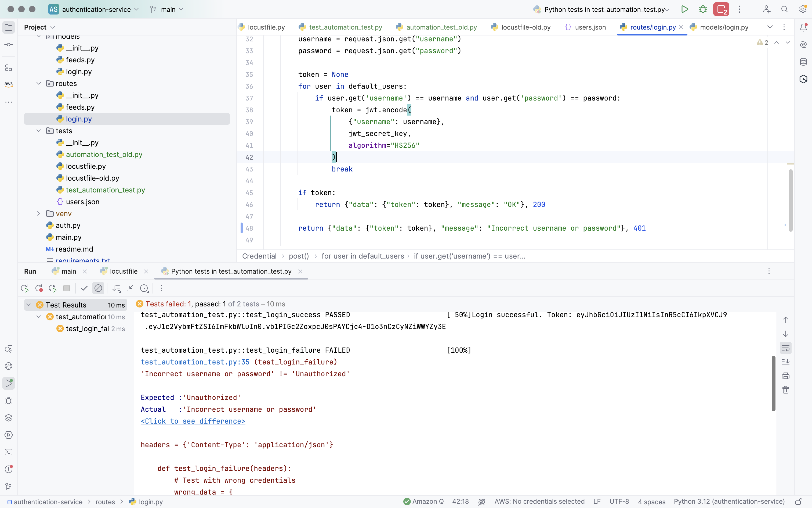
Task: Open Search Everywhere magnifier icon
Action: pos(785,9)
